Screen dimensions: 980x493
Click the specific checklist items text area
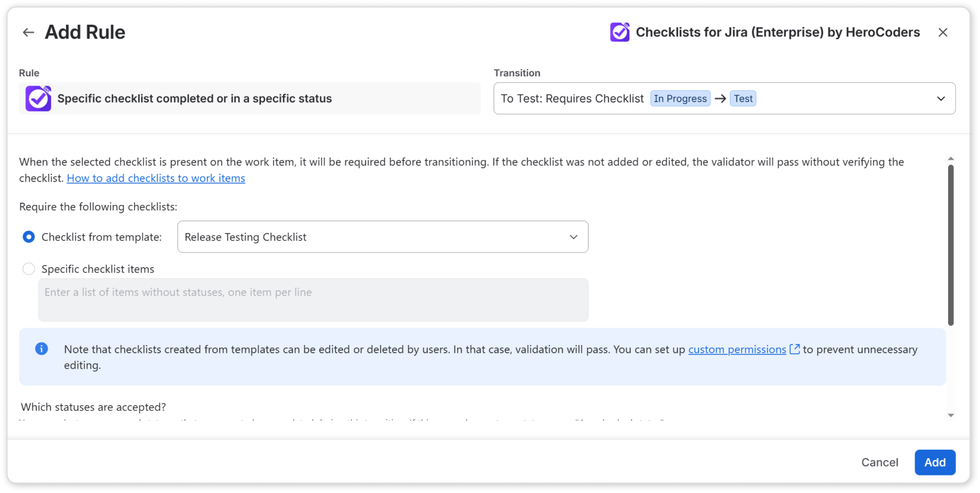(313, 299)
